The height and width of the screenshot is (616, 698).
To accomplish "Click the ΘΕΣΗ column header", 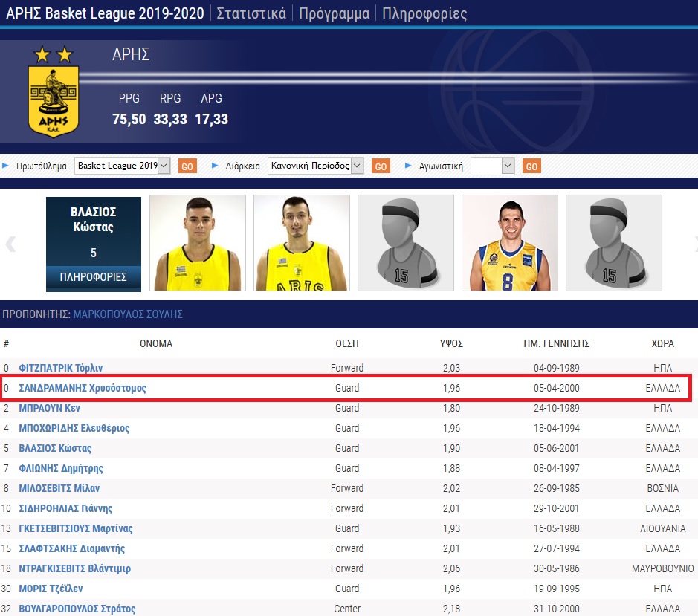I will [347, 343].
